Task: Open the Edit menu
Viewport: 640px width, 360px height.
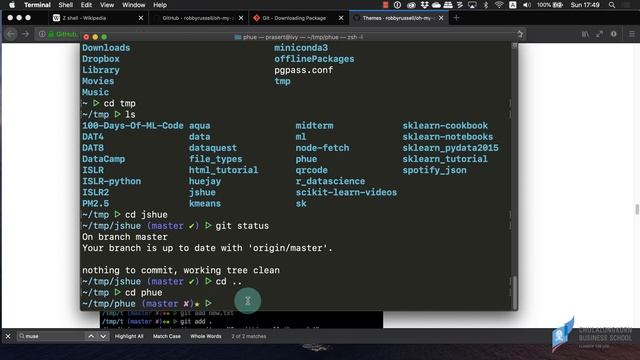Action: [86, 5]
